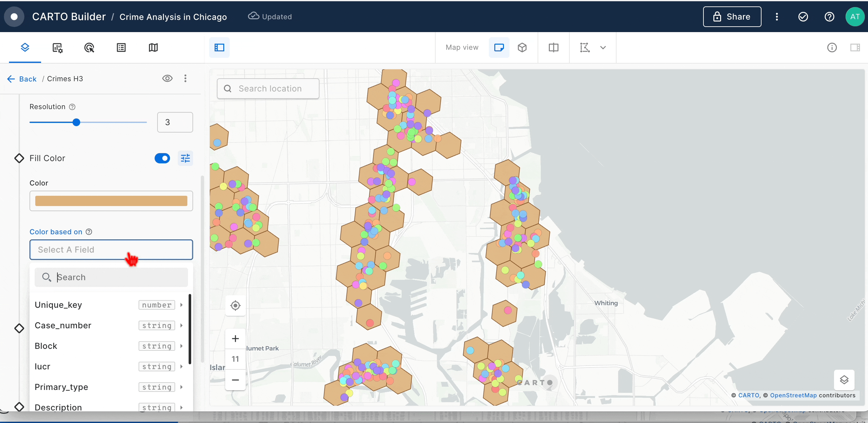
Task: Click the Search location box
Action: [x=268, y=89]
